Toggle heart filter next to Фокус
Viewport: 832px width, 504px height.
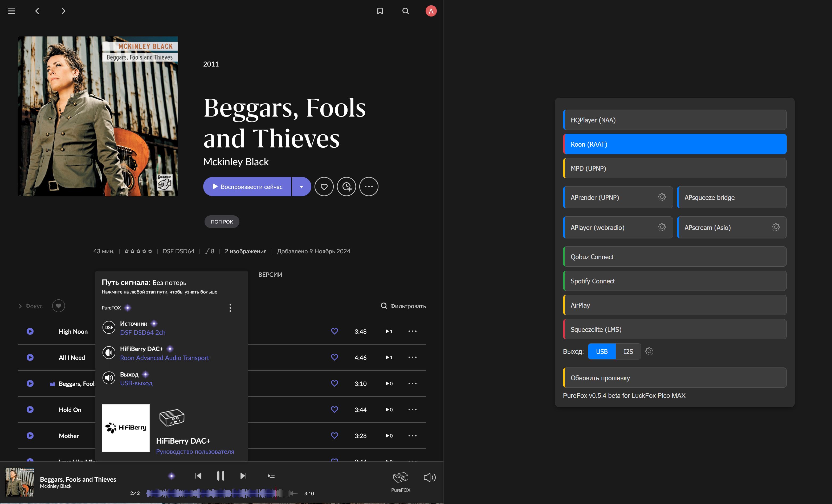coord(58,306)
